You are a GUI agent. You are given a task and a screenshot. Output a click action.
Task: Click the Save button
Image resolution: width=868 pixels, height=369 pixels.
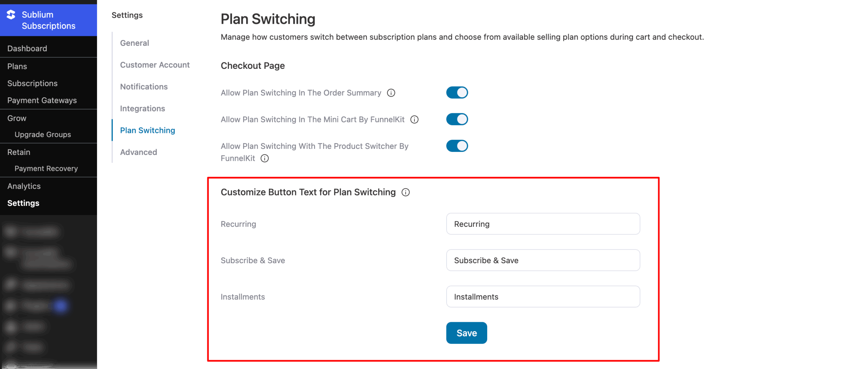click(466, 333)
